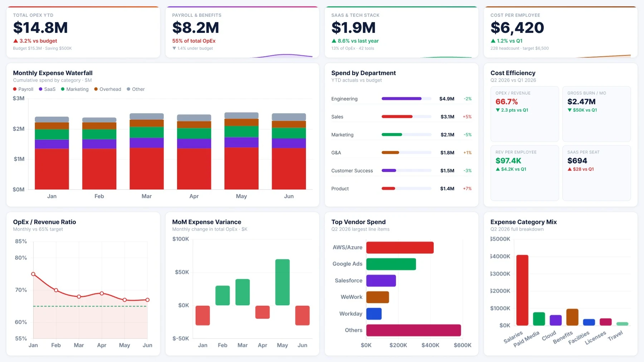Select the WeWork vendor bar

pos(377,297)
